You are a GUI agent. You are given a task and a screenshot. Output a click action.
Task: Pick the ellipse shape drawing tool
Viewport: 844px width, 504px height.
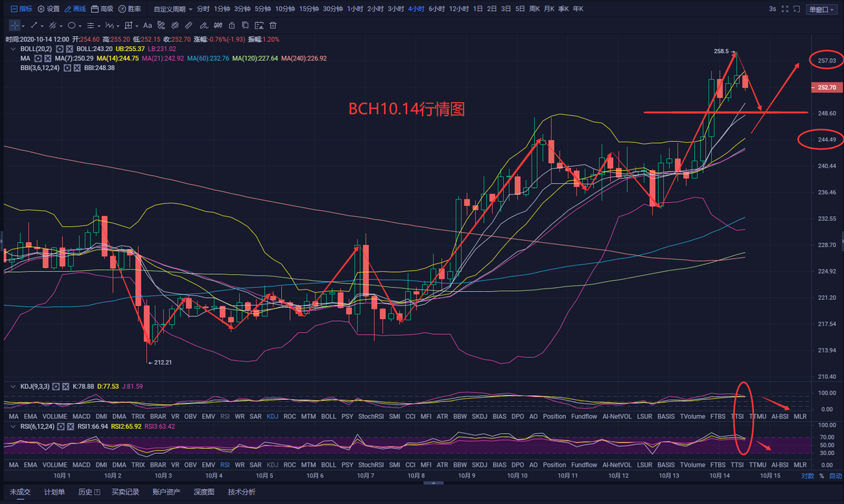[x=71, y=25]
